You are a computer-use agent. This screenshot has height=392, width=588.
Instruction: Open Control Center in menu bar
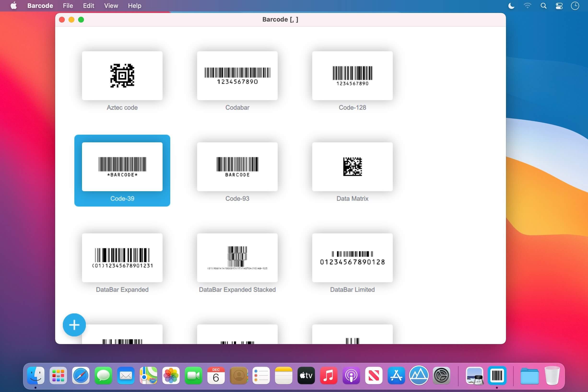pyautogui.click(x=559, y=6)
